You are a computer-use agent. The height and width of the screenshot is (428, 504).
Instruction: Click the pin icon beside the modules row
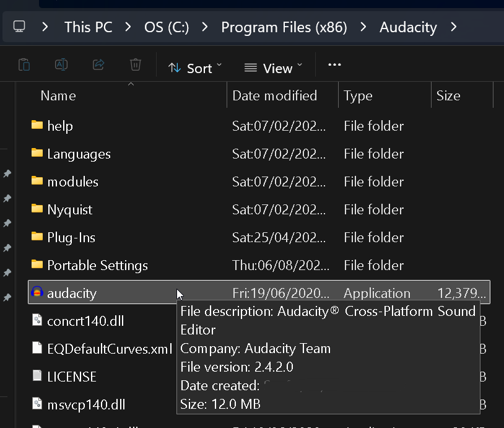coord(7,198)
